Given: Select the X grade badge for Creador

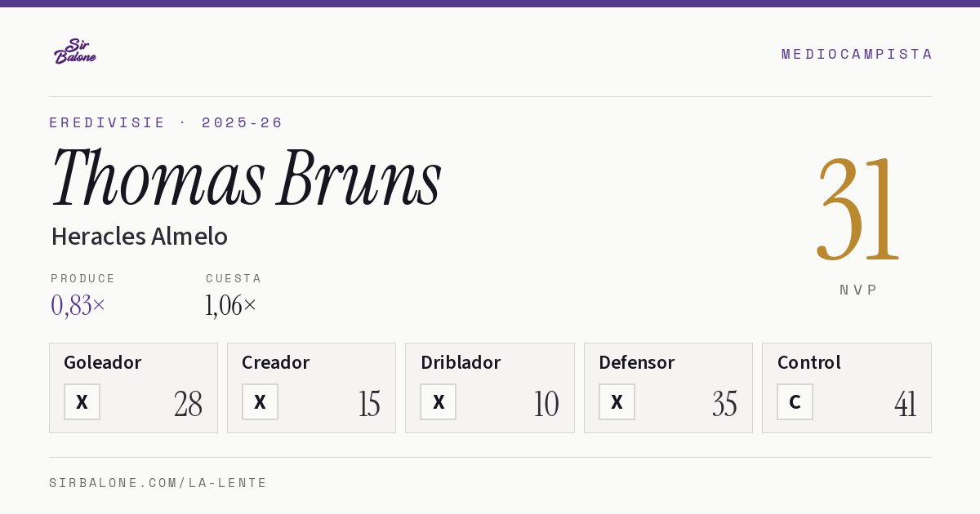Looking at the screenshot, I should coord(260,402).
